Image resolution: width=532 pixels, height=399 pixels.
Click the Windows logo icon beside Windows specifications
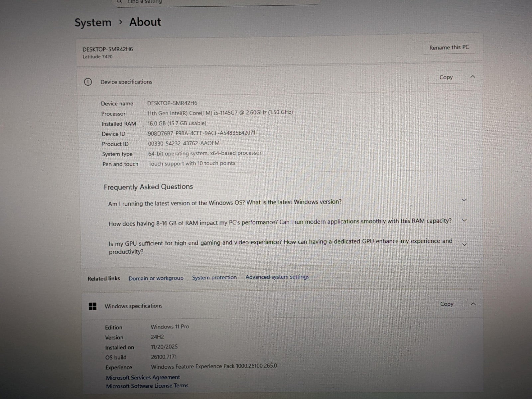(93, 306)
